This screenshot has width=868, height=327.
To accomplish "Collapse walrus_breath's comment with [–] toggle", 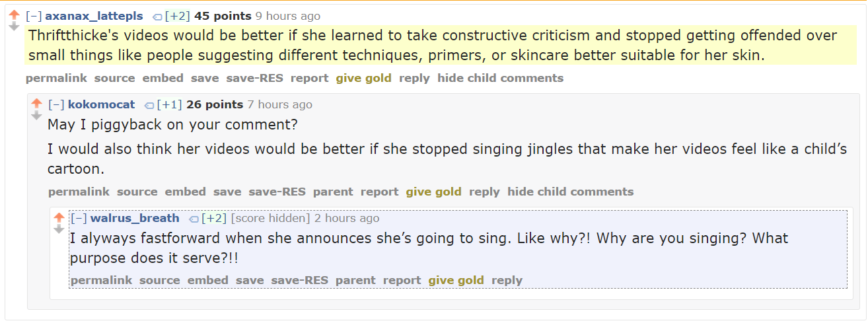I will point(79,218).
